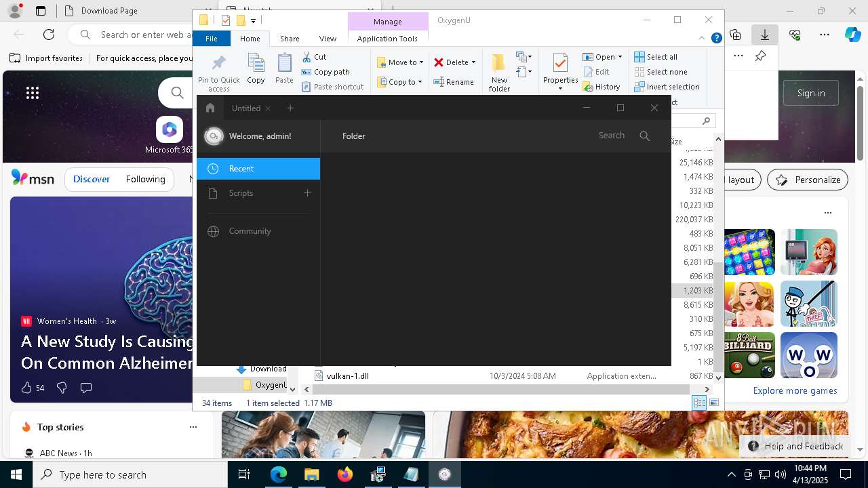
Task: Click the OxygenU home icon
Action: pyautogui.click(x=210, y=108)
